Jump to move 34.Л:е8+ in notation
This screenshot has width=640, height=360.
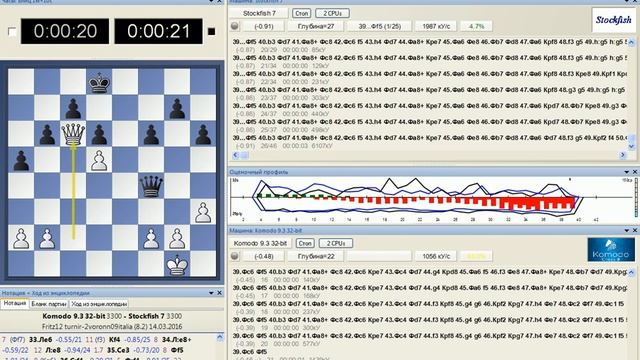177,340
